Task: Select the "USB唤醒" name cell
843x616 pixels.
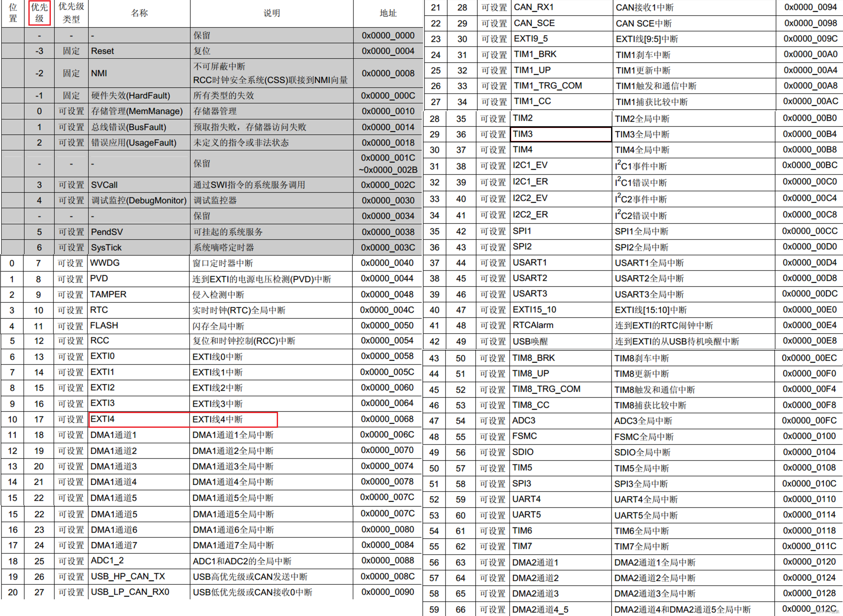Action: [x=561, y=341]
